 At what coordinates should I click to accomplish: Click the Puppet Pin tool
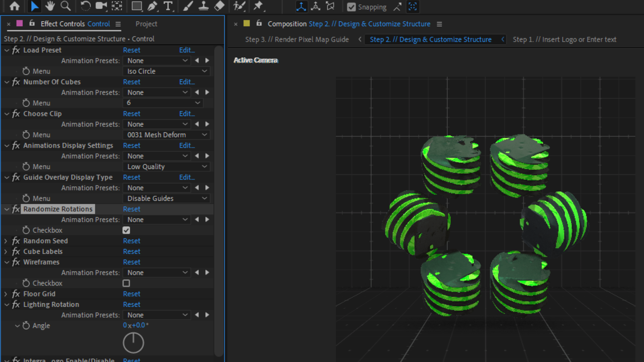point(258,6)
